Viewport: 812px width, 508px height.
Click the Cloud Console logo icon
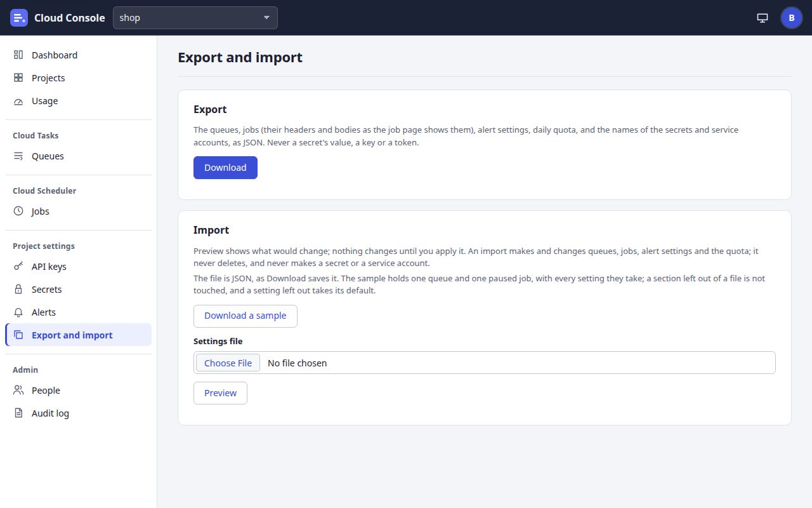pyautogui.click(x=19, y=18)
